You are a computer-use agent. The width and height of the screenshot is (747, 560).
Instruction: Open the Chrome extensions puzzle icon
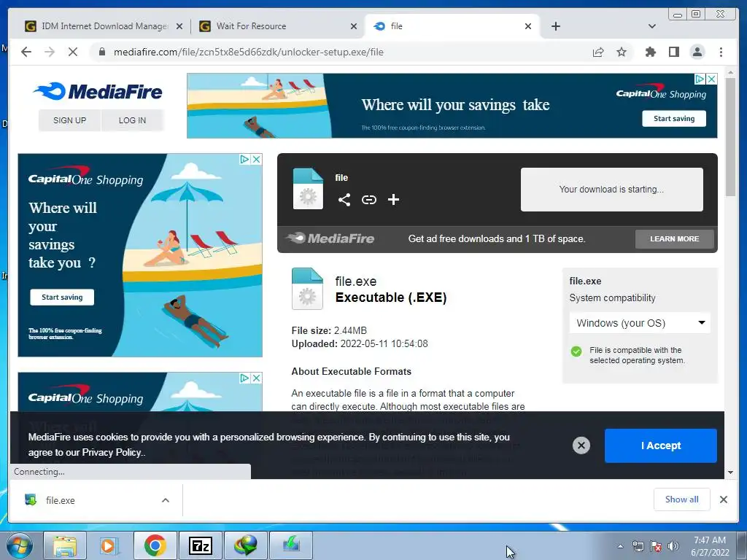pyautogui.click(x=650, y=52)
